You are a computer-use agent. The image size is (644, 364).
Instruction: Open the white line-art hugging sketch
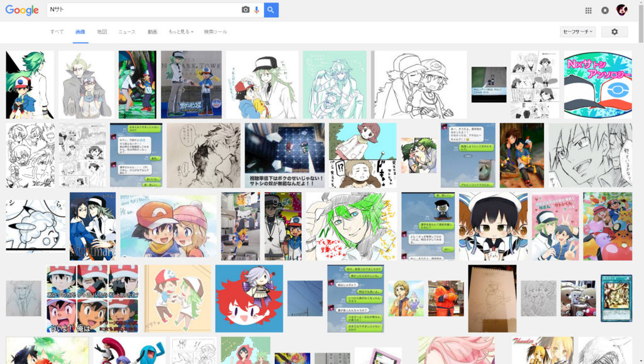[419, 85]
